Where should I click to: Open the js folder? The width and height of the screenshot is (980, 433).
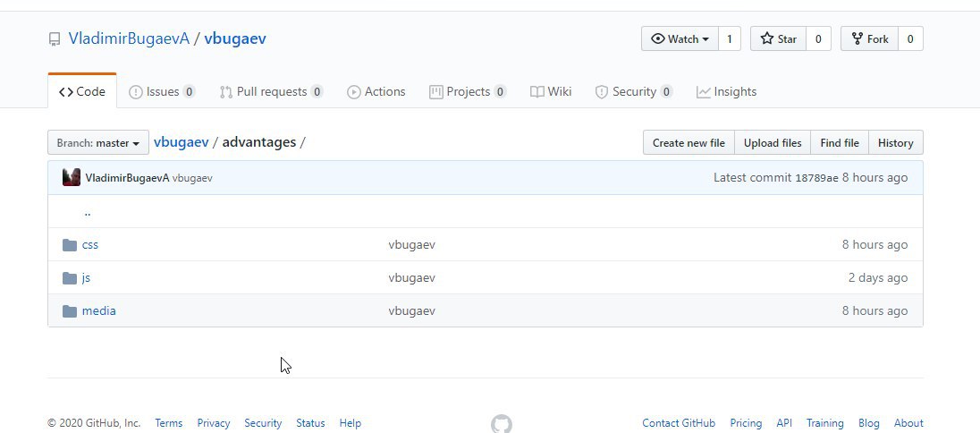click(x=86, y=278)
